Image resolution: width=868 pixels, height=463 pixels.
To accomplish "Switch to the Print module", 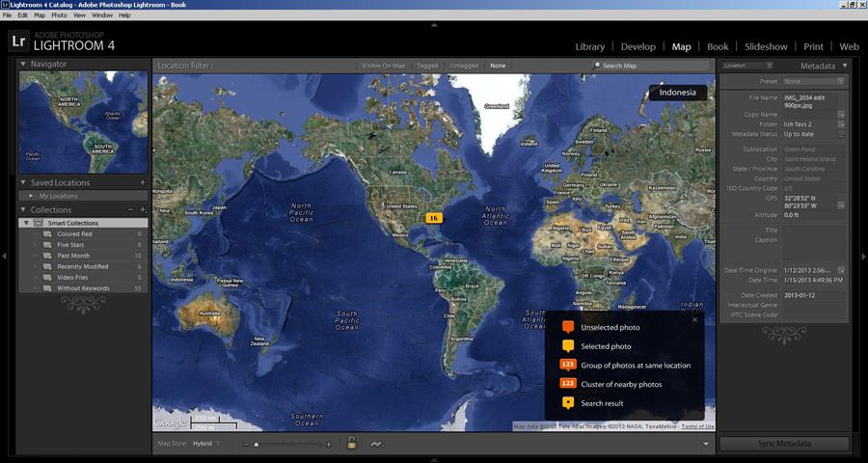I will (x=813, y=46).
